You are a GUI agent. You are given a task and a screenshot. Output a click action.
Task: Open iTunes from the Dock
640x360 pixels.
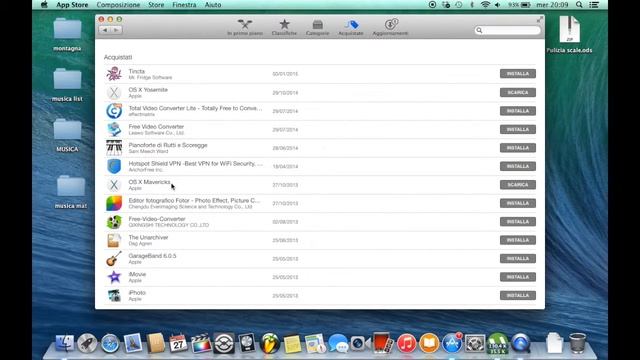point(406,343)
